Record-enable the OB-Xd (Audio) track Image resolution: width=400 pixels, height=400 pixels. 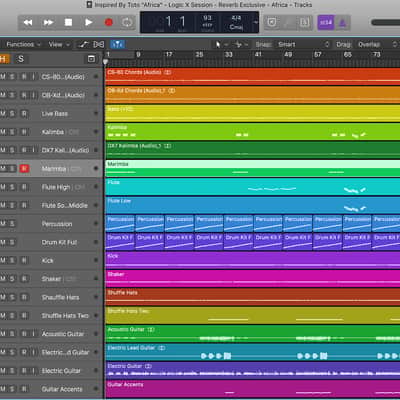(24, 95)
